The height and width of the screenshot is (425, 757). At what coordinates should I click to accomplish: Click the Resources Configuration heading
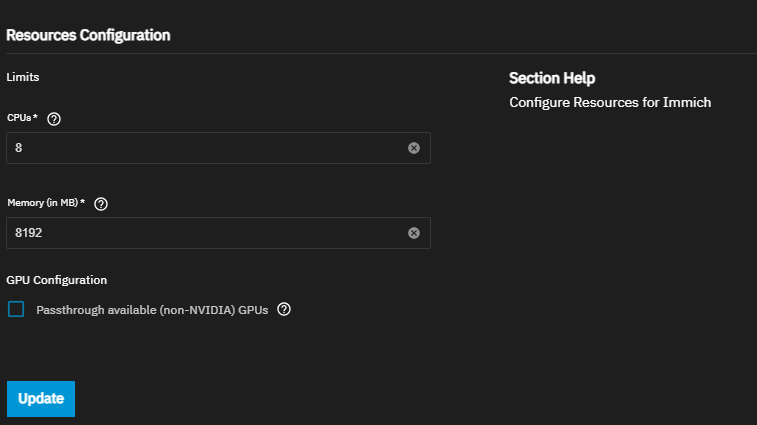(x=88, y=35)
